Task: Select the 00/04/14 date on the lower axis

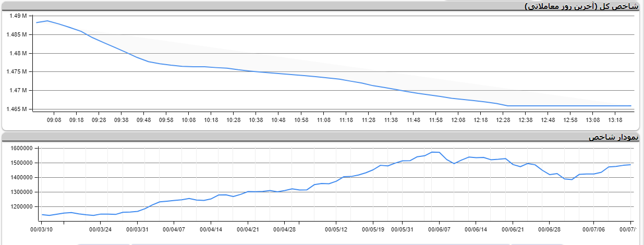Action: pos(211,229)
